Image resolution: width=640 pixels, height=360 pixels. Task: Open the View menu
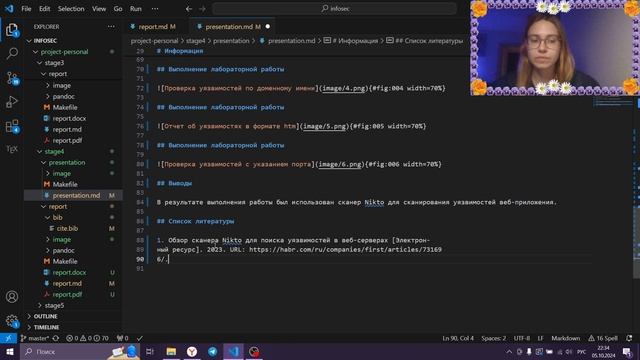pos(99,9)
